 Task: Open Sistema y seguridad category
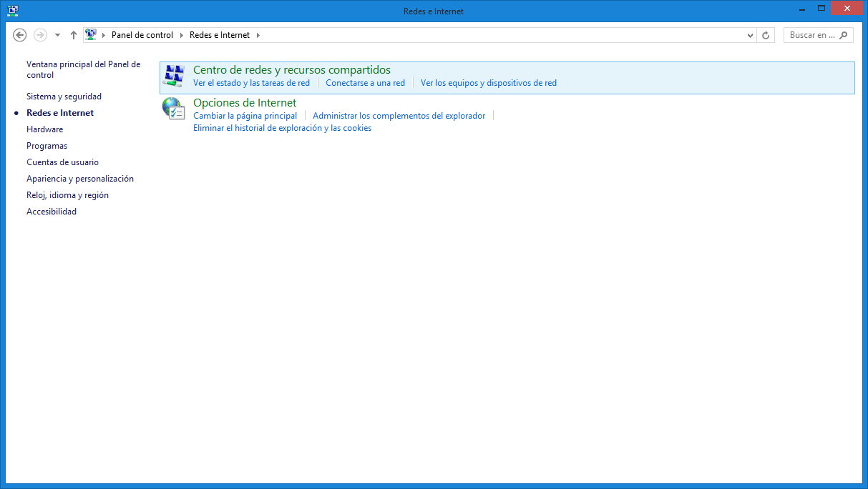pyautogui.click(x=64, y=97)
